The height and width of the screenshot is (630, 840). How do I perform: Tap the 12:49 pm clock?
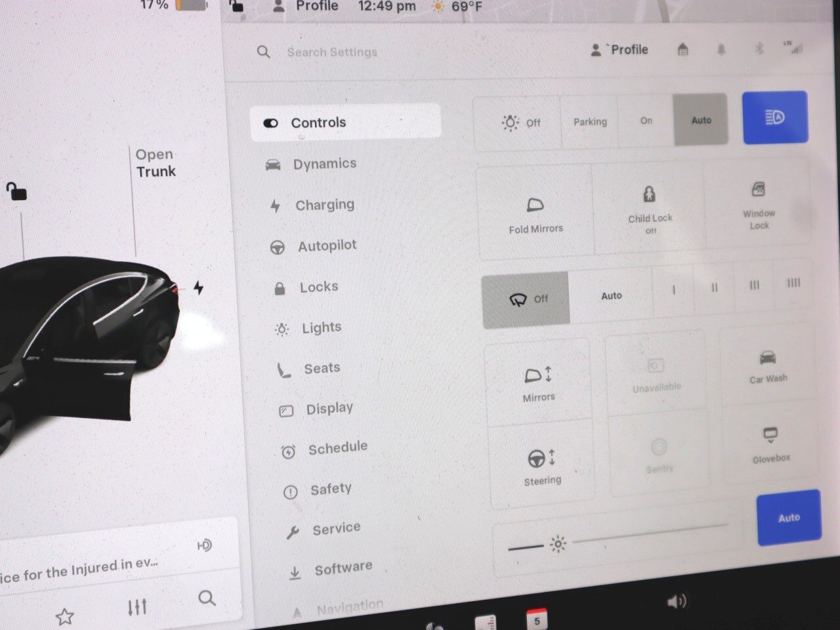[387, 6]
